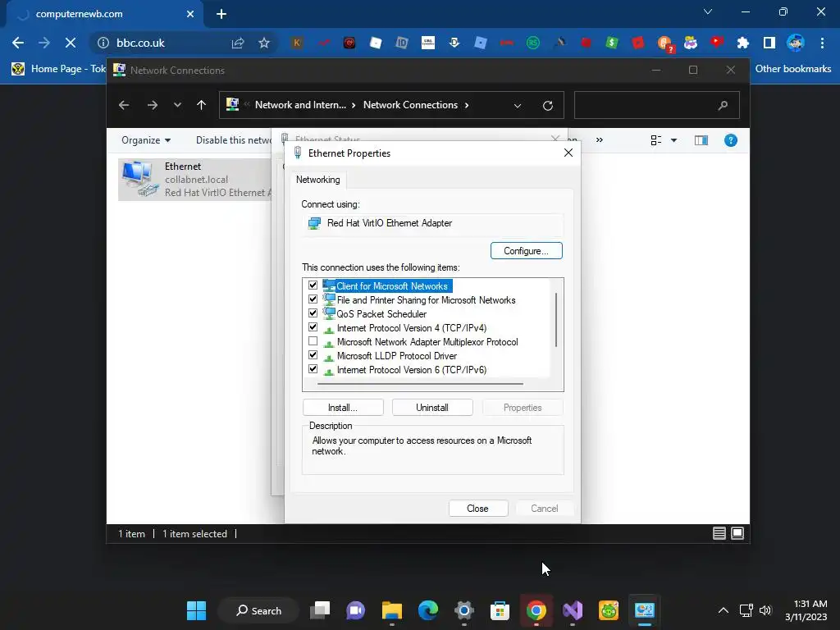Select Microsoft LLDP Protocol Driver item
Image resolution: width=840 pixels, height=630 pixels.
tap(396, 356)
